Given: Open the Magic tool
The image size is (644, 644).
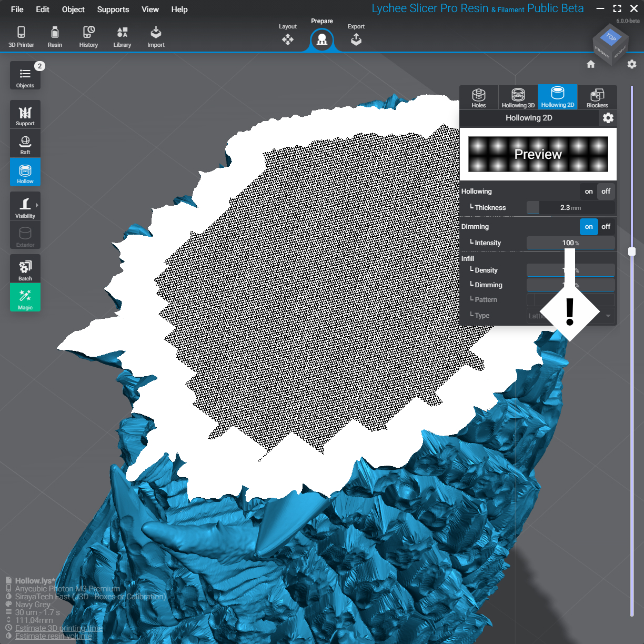Looking at the screenshot, I should [25, 297].
